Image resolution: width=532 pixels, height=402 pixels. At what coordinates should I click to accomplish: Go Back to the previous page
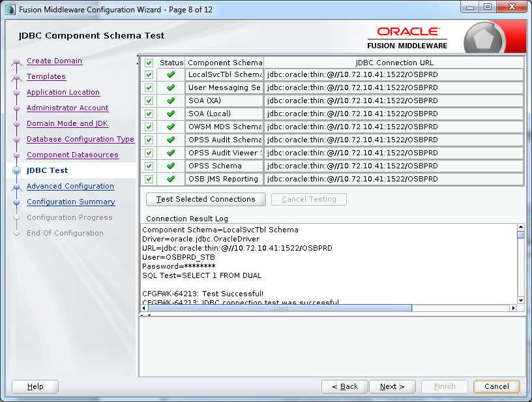pos(345,386)
